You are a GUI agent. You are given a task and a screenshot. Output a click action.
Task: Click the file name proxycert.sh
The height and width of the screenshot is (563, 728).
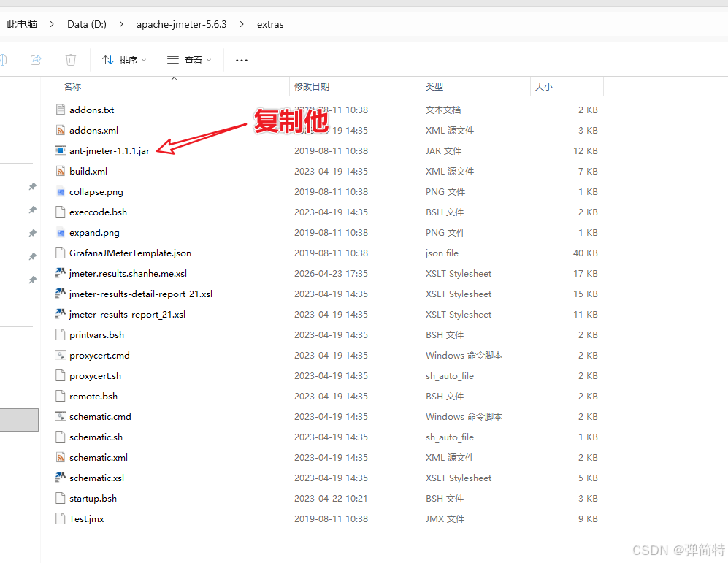95,375
